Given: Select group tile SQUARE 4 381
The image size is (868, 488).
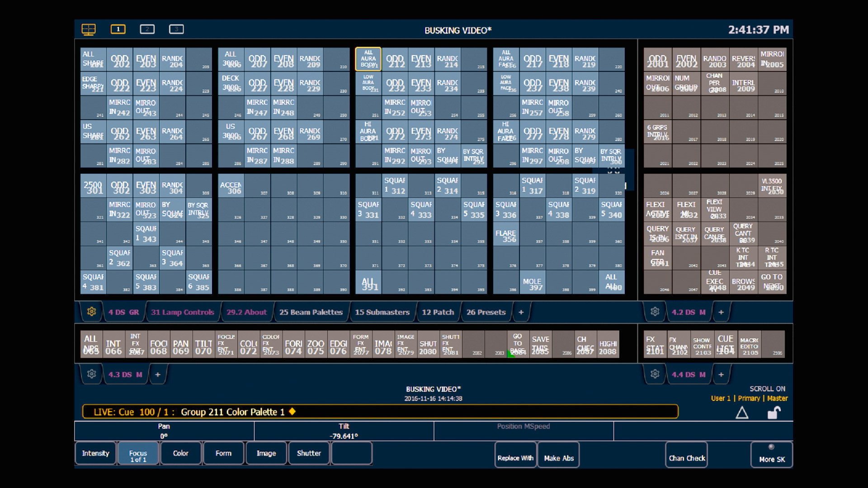Looking at the screenshot, I should (x=93, y=282).
